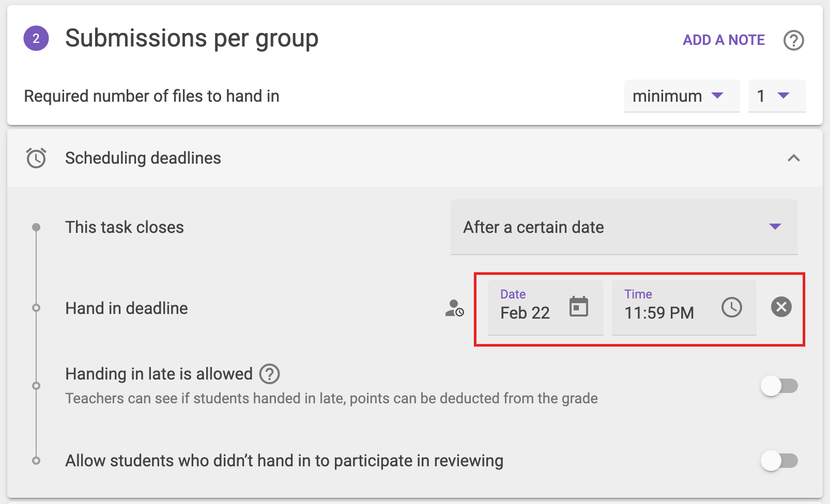The image size is (830, 504).
Task: Click the help icon beside ADD A NOTE
Action: click(793, 40)
